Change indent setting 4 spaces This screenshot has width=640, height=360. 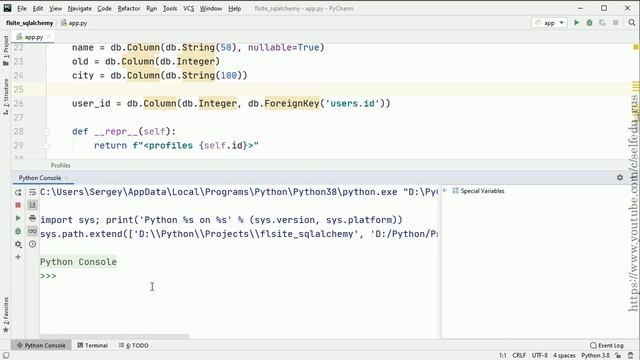coord(564,356)
